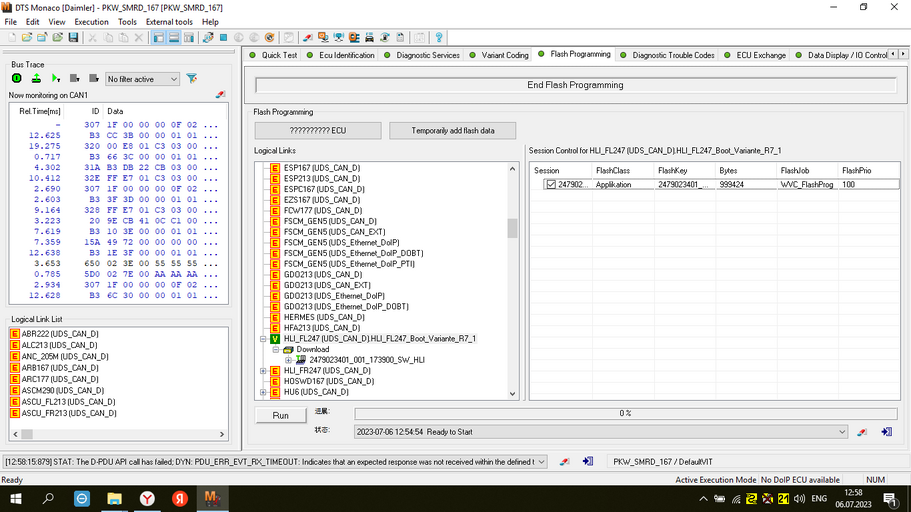Expand the HLI_FR247 tree node
The image size is (911, 512).
pos(263,371)
